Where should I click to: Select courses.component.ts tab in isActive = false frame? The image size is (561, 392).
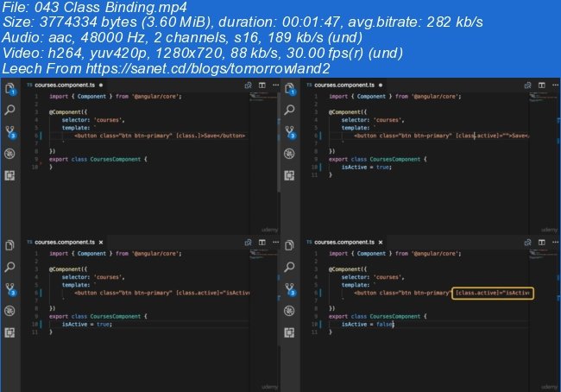click(x=344, y=243)
